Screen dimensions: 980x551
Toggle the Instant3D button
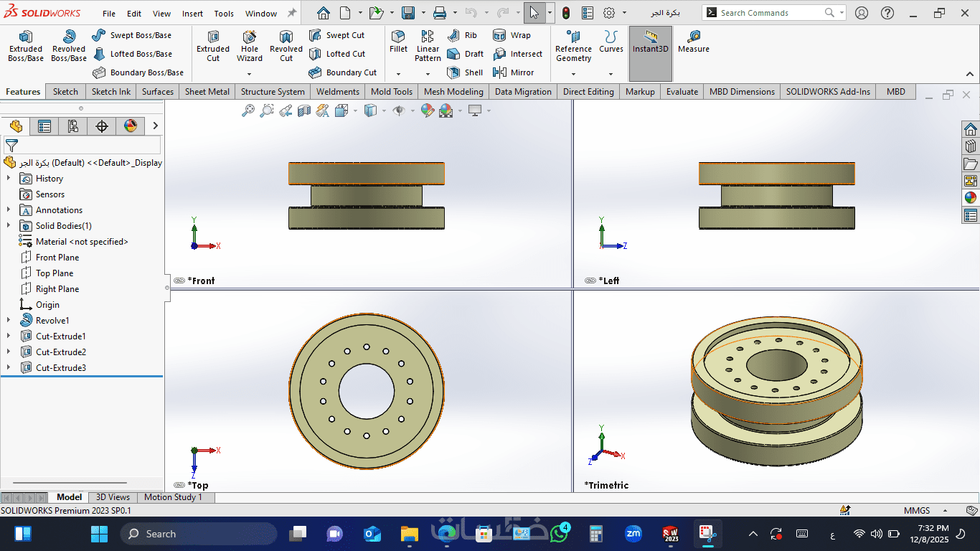point(651,53)
